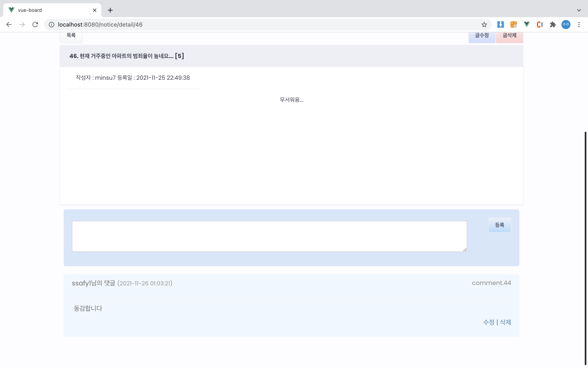Click the 등록 submit comment button

[500, 225]
